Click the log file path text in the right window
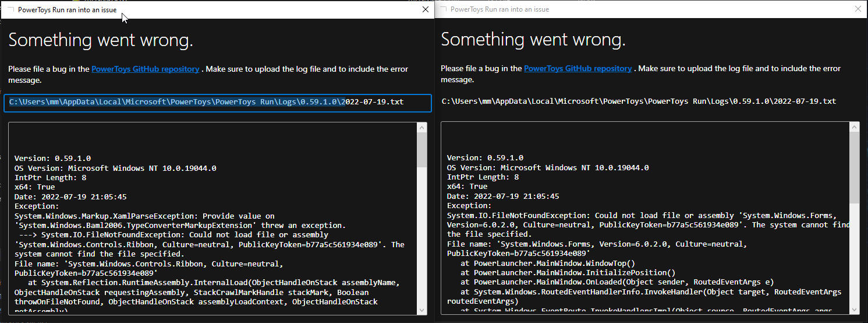This screenshot has height=323, width=868. click(x=639, y=101)
